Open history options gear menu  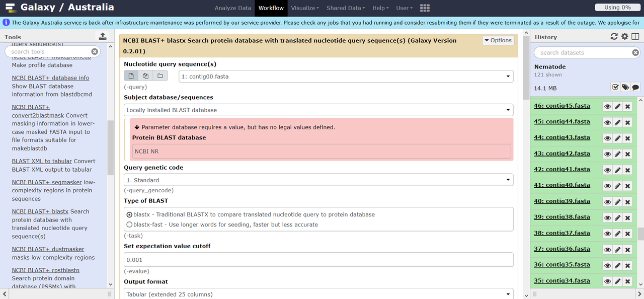(625, 37)
